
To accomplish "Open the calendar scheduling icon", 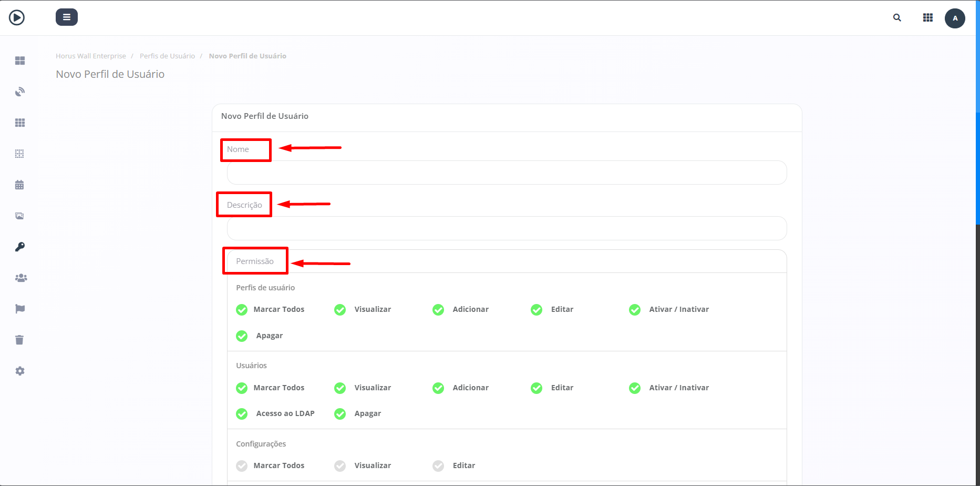I will click(19, 185).
